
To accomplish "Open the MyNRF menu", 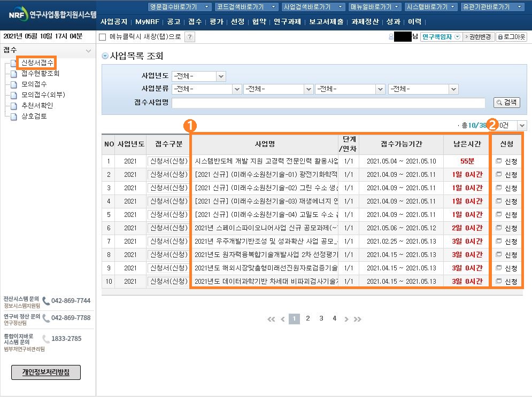I will pyautogui.click(x=147, y=22).
